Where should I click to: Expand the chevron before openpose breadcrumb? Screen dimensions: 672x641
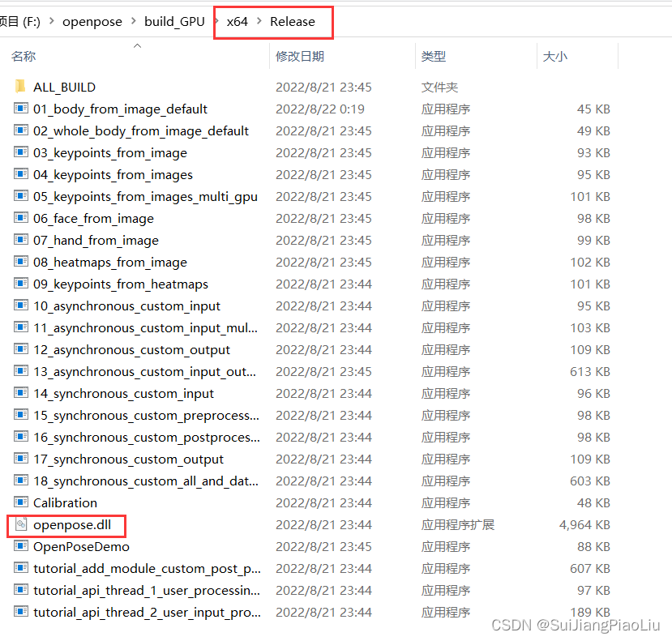(51, 21)
